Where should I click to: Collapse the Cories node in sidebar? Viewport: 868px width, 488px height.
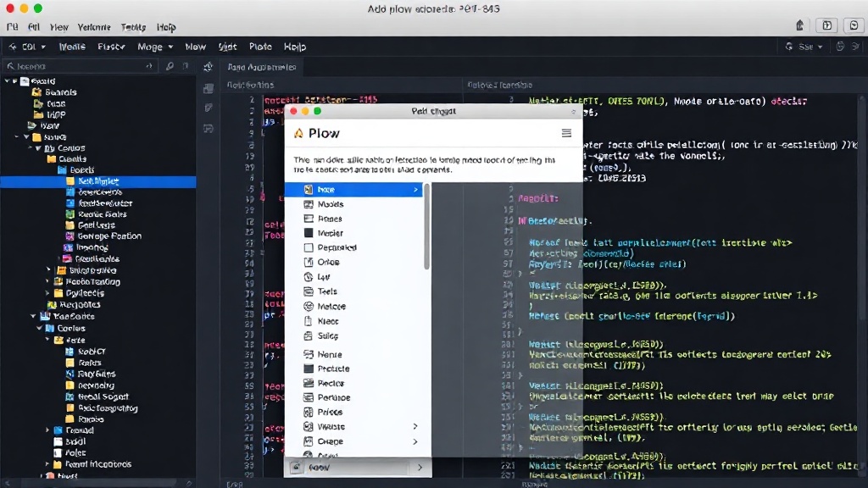point(39,328)
